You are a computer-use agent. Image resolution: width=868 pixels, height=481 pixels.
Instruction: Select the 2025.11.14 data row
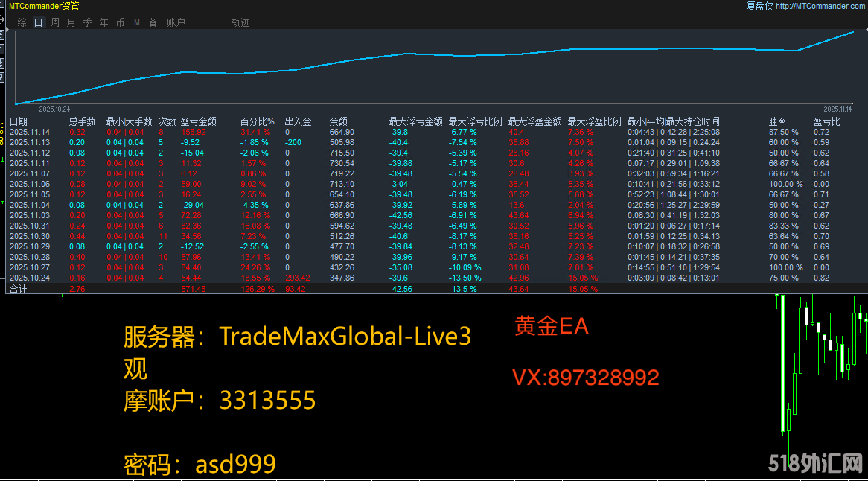[x=30, y=132]
